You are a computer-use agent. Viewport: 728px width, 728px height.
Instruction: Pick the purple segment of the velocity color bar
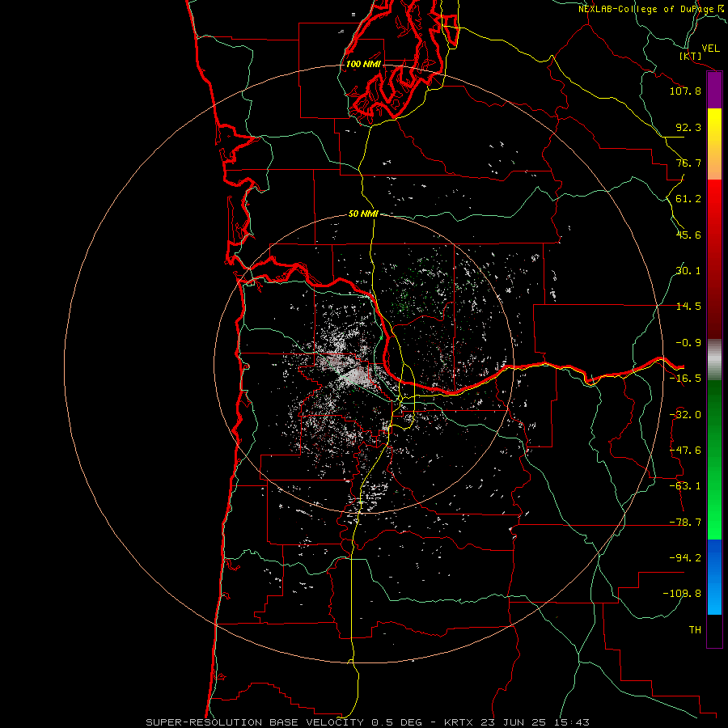(714, 90)
